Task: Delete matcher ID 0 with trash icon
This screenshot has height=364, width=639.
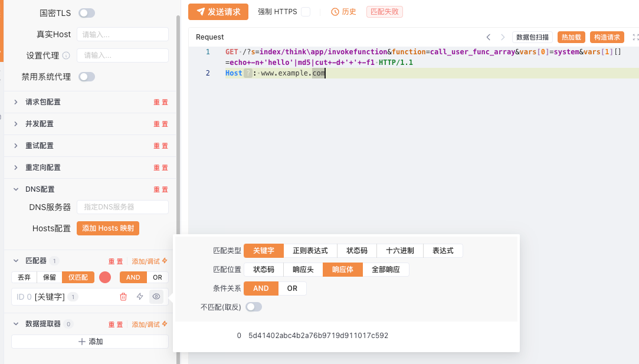Action: pos(123,297)
